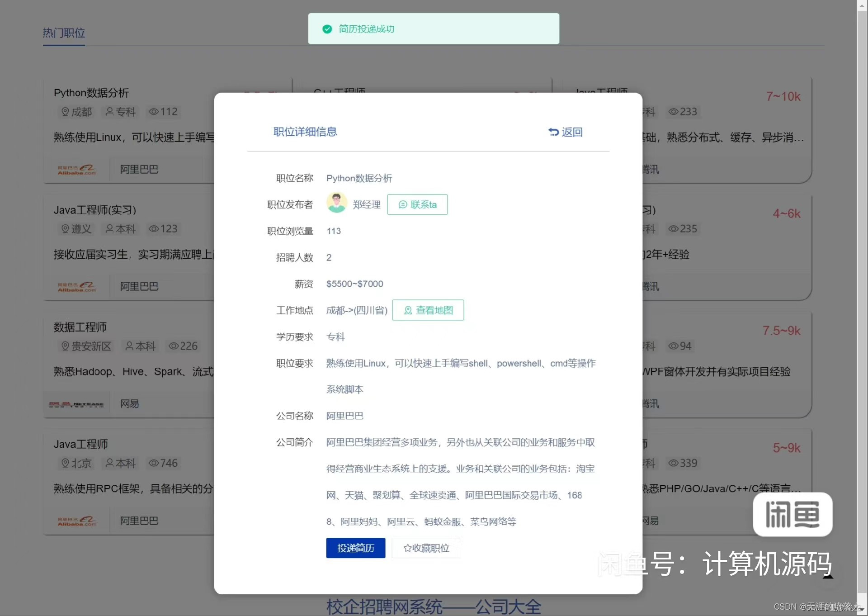Viewport: 868px width, 616px height.
Task: Click green success checkmark in notification
Action: [327, 29]
